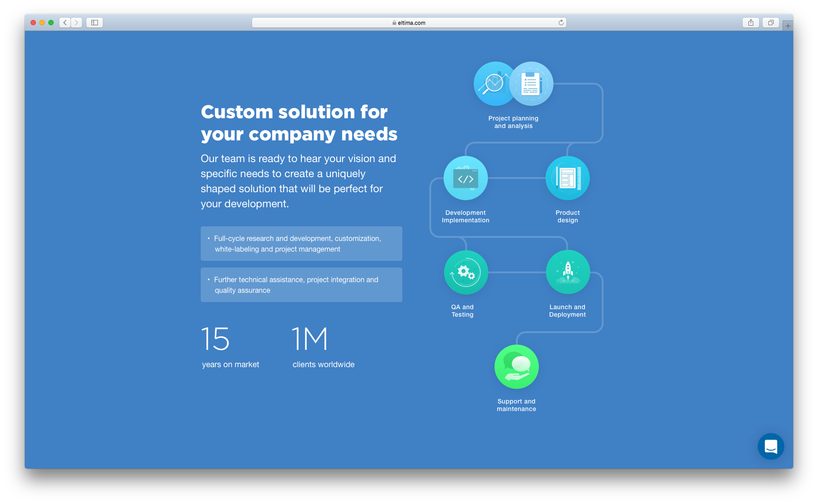Open a new tab with plus button
The image size is (818, 504).
[x=787, y=26]
